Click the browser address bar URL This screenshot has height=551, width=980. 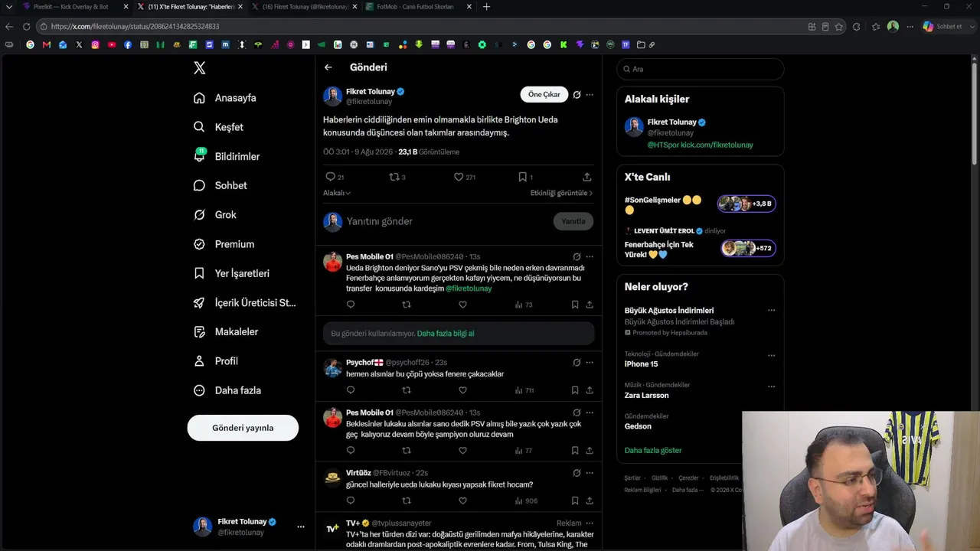click(135, 26)
